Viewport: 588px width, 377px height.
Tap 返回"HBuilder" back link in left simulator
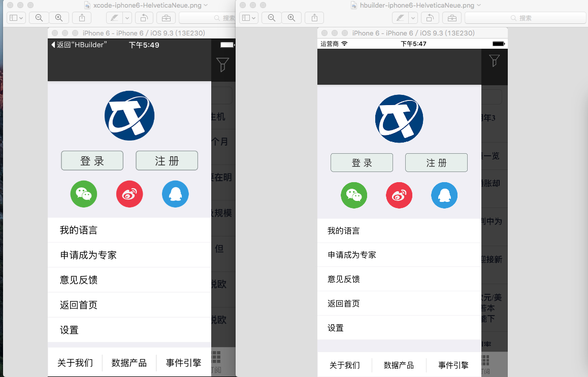click(x=79, y=45)
